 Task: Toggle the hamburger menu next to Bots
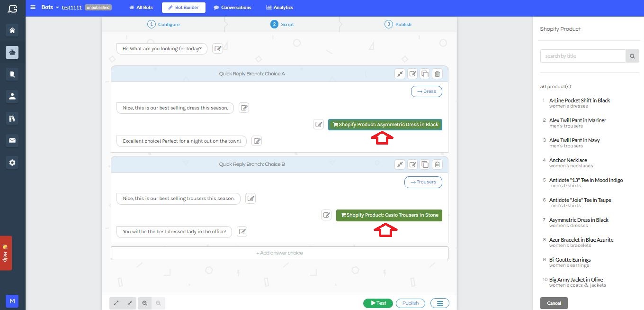(x=33, y=8)
